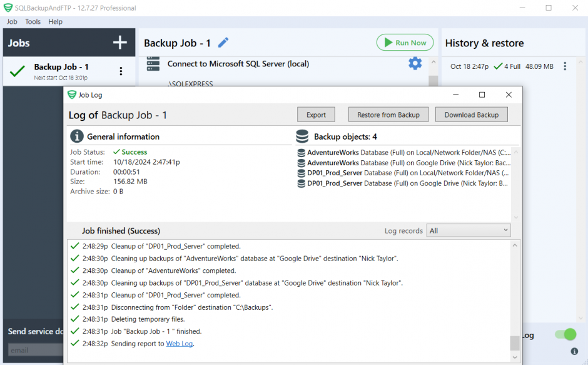Click Restore from Backup button
Viewport: 588px width, 365px height.
pos(388,115)
